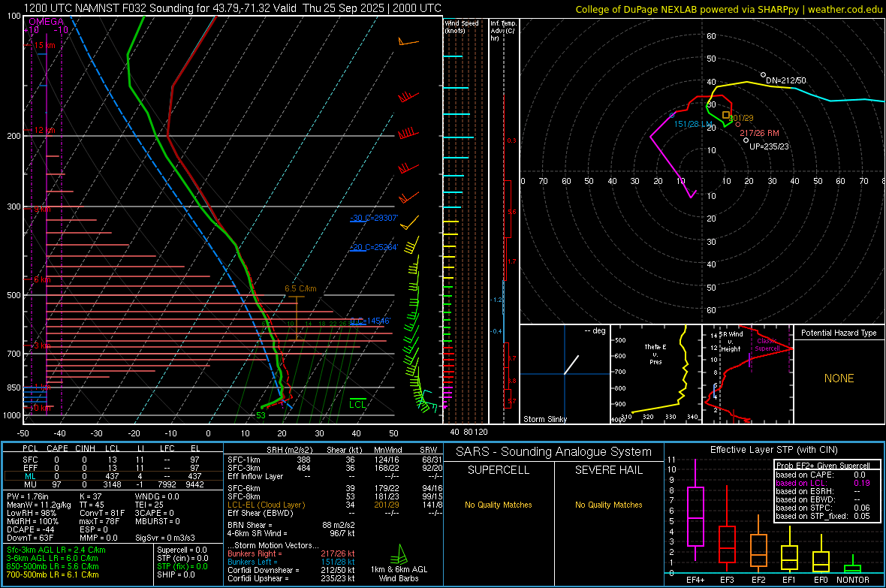
Task: Click the 217/26 RM storm motion label
Action: click(x=759, y=133)
